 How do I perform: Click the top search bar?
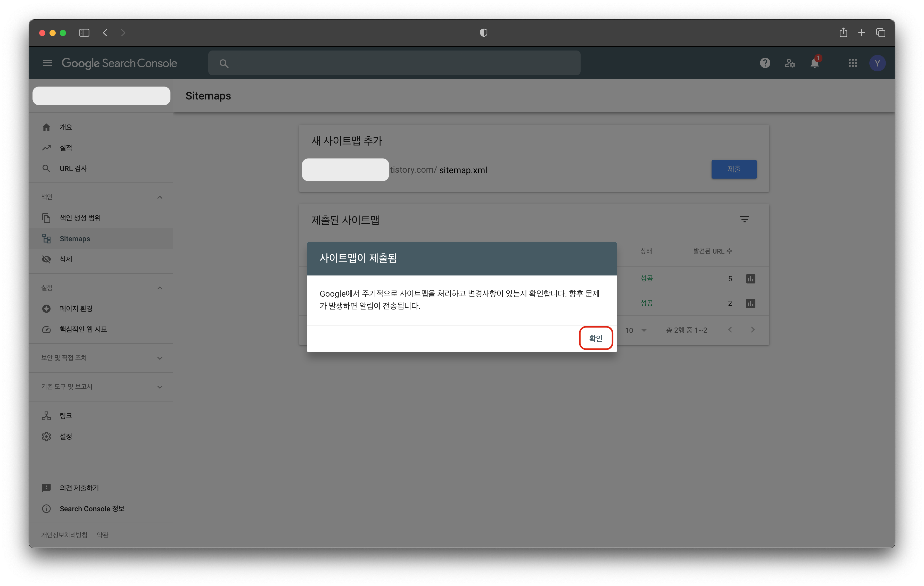394,63
